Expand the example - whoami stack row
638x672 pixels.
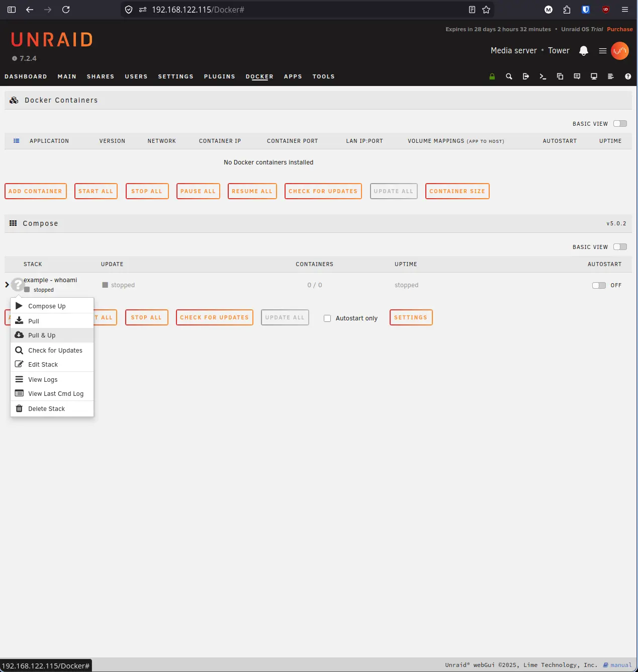[x=7, y=285]
